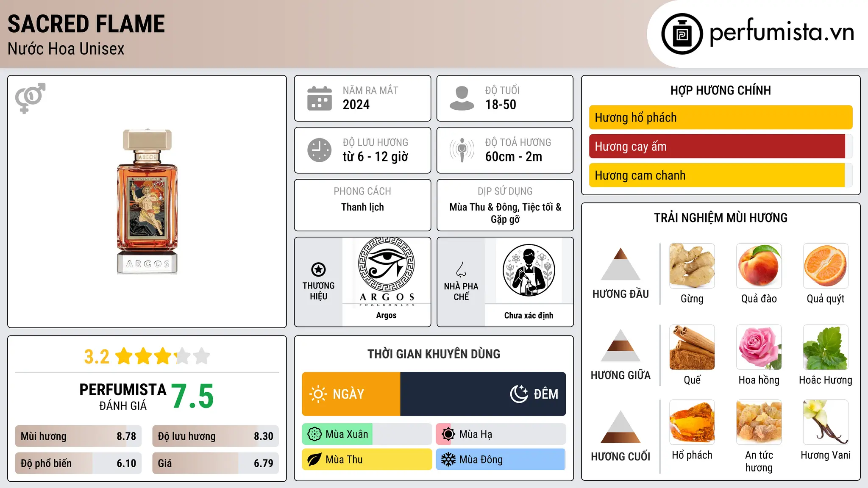Click the Hương cay ấm accord bar
This screenshot has width=868, height=488.
[721, 146]
